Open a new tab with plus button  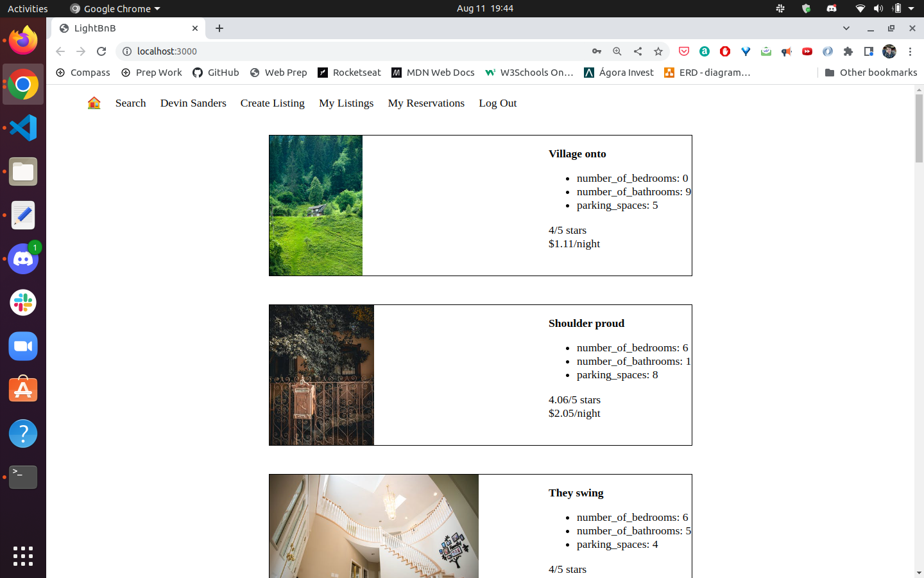pos(219,28)
